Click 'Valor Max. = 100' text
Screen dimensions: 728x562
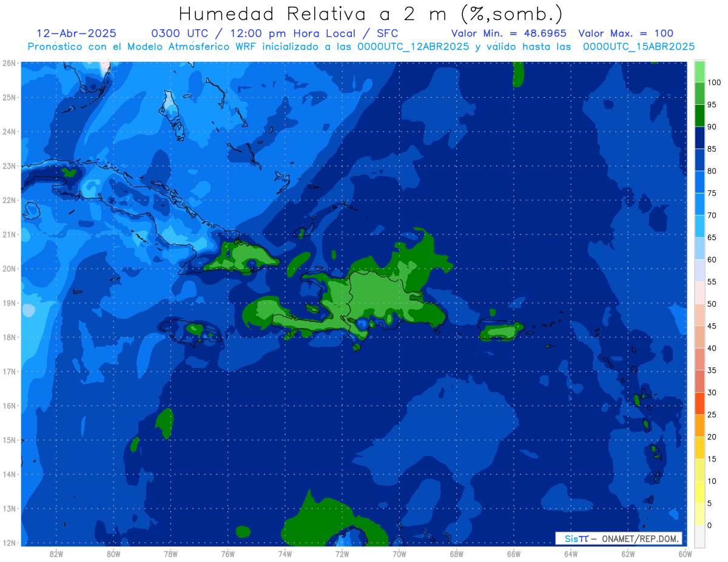[625, 33]
